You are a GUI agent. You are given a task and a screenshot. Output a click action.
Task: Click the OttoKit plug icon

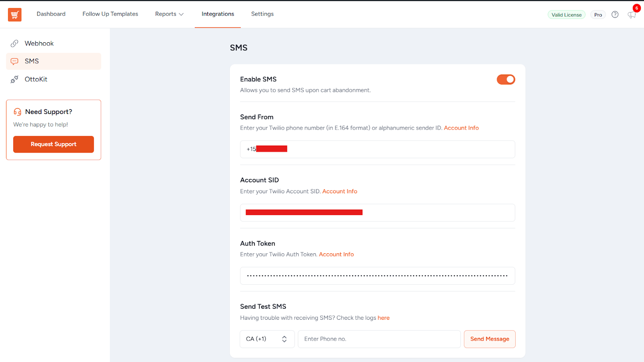(14, 79)
